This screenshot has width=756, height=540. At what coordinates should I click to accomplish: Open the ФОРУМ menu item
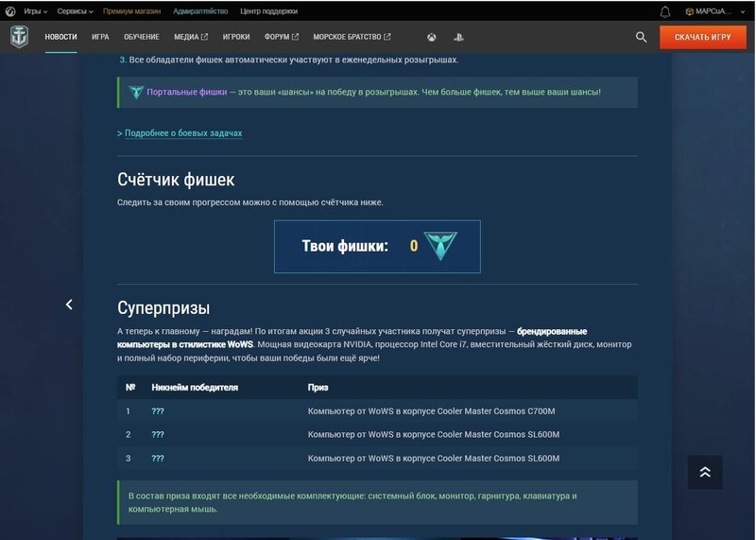[x=282, y=37]
